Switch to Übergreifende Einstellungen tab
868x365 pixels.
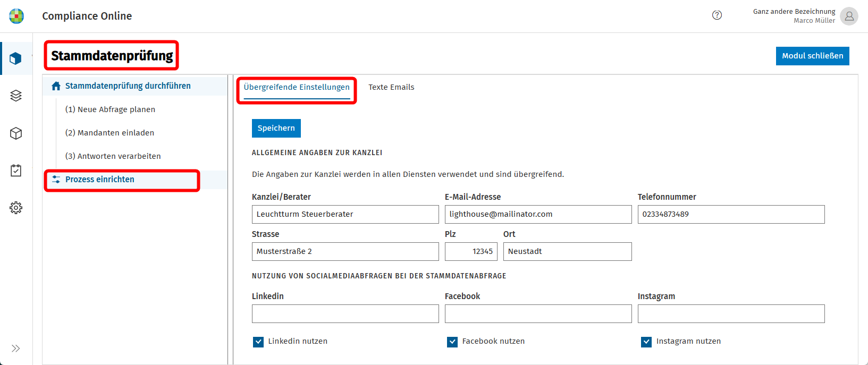point(297,87)
